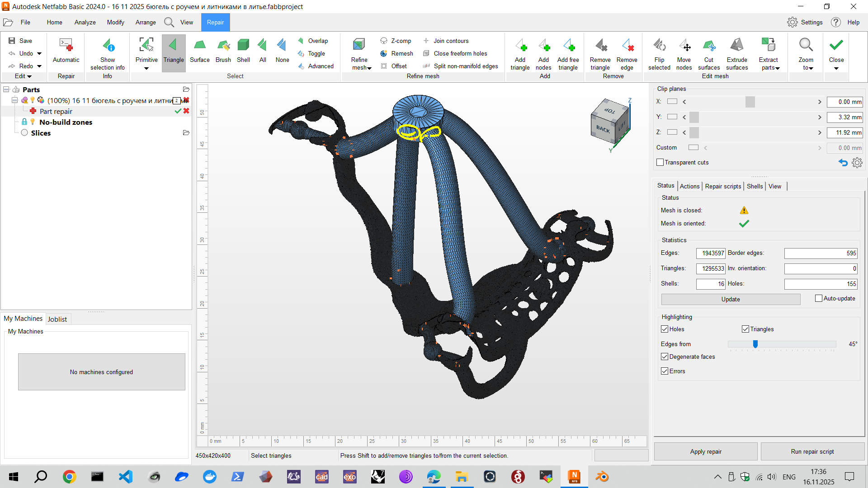Switch to Shell selection mode
The width and height of the screenshot is (868, 488).
(x=244, y=52)
